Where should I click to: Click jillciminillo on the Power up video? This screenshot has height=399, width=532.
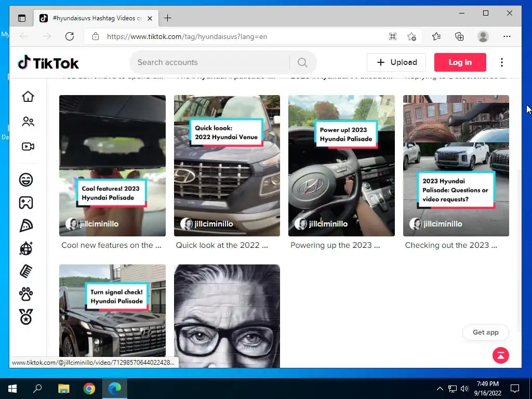click(328, 224)
